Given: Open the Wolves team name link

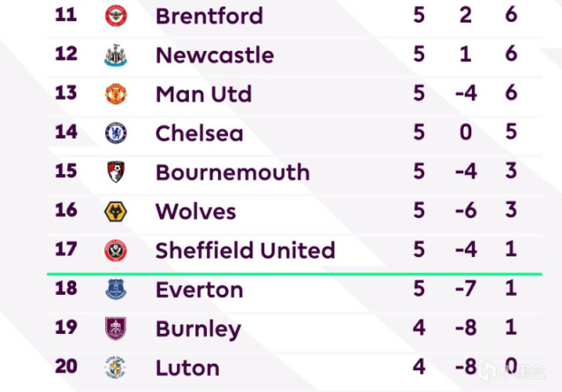Looking at the screenshot, I should coord(196,211).
